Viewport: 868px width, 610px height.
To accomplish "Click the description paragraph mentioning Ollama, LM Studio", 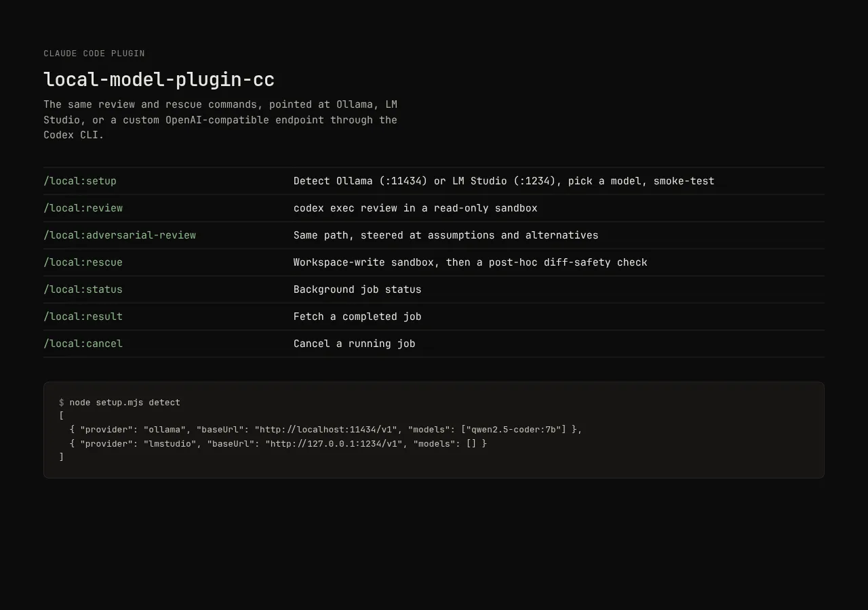I will 220,120.
